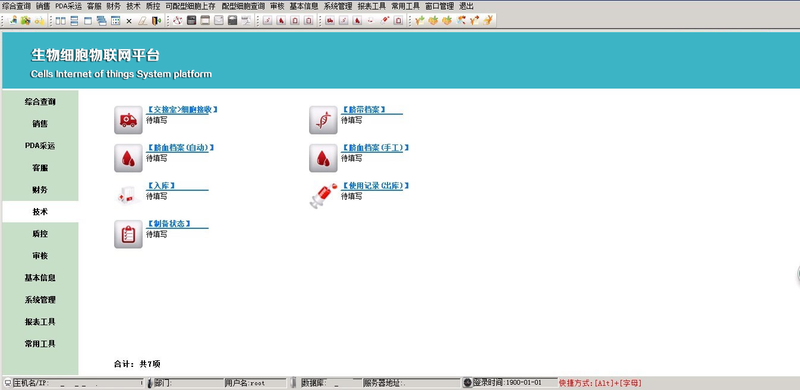The width and height of the screenshot is (800, 390).
Task: Tile windows stacked horizontally via toolbar
Action: point(74,21)
